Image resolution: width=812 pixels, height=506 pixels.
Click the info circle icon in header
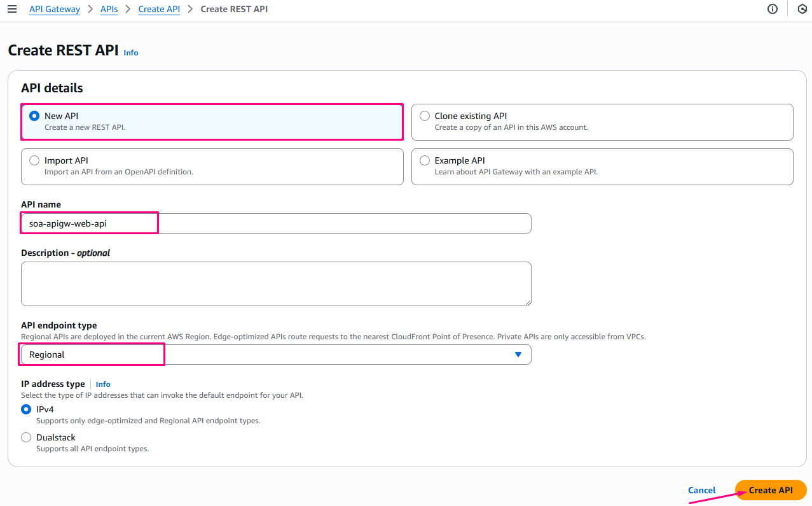(773, 10)
